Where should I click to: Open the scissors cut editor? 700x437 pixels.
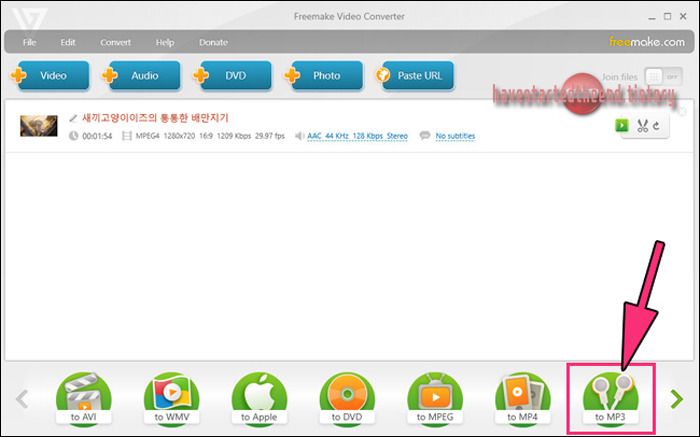(x=642, y=126)
